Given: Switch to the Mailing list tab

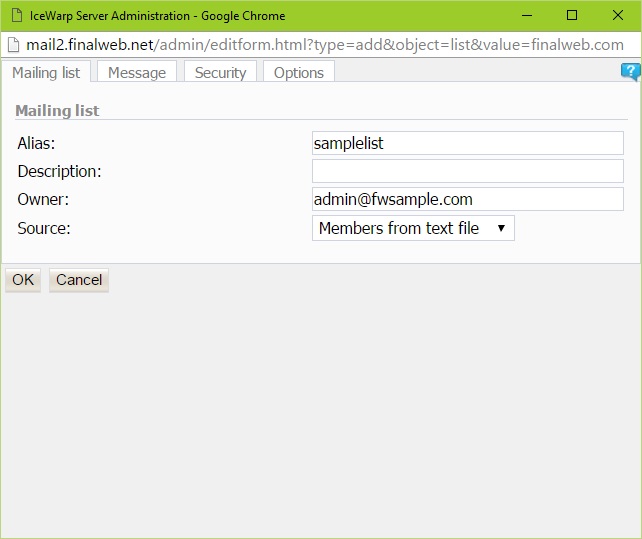Looking at the screenshot, I should [46, 72].
